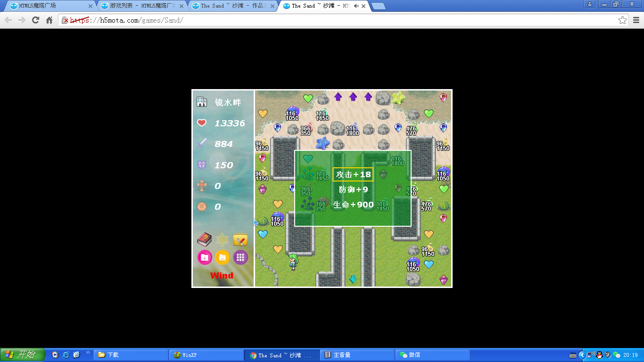Image resolution: width=644 pixels, height=362 pixels.
Task: Select the 攻击+18 option
Action: point(353,174)
